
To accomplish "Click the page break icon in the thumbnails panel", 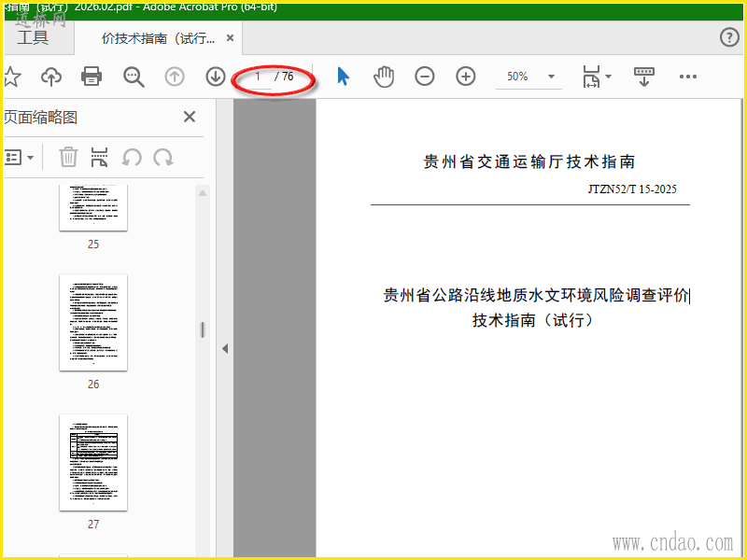I will coord(99,157).
